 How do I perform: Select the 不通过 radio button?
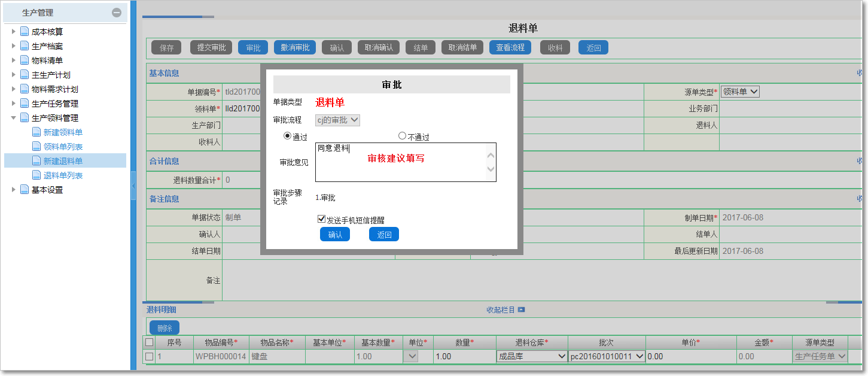click(x=401, y=136)
